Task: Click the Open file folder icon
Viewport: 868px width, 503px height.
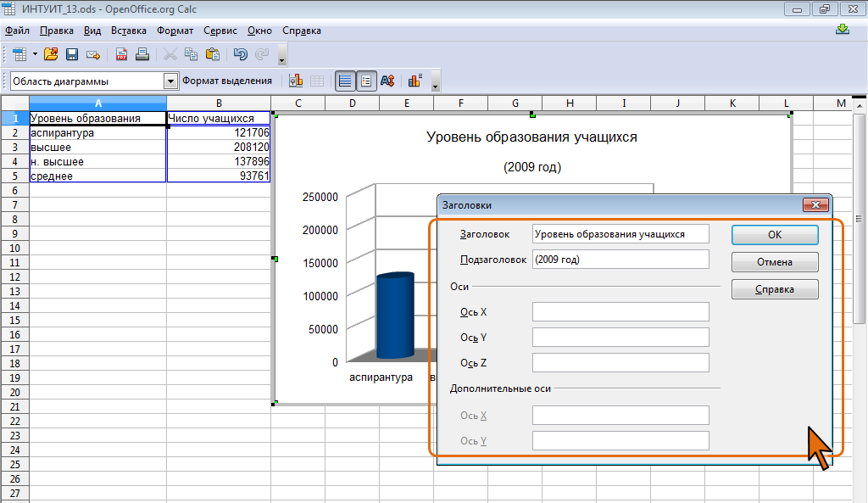Action: tap(51, 54)
